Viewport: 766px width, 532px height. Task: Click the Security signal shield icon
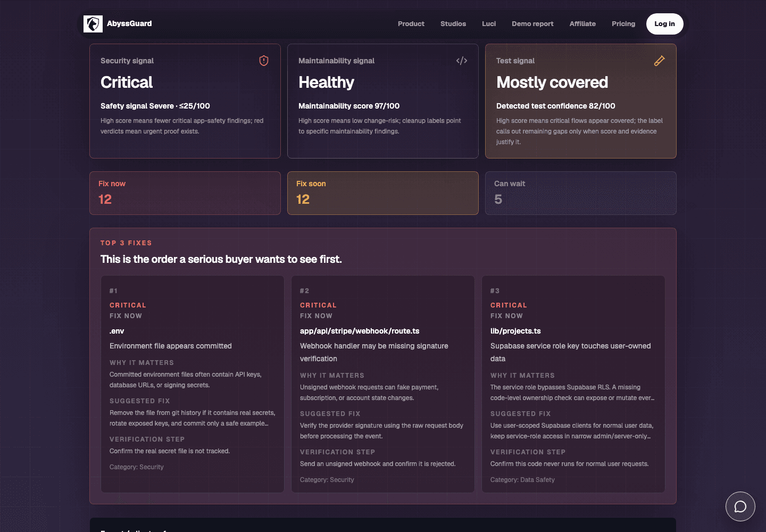[x=264, y=61]
